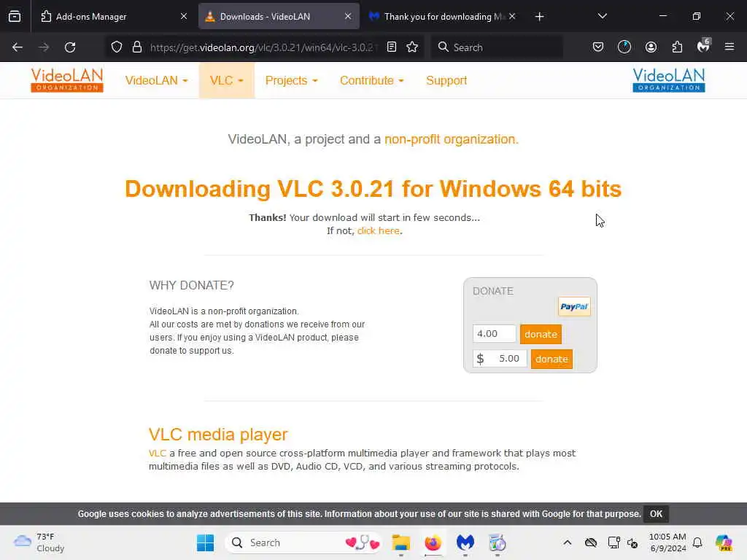
Task: Click the VLC link in description
Action: click(x=158, y=454)
